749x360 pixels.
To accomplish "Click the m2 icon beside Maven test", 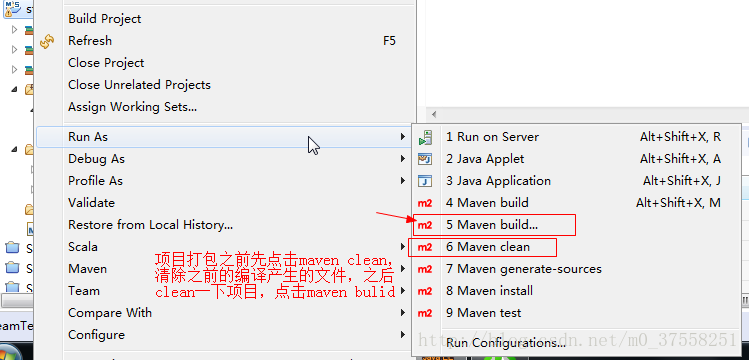I will [425, 313].
